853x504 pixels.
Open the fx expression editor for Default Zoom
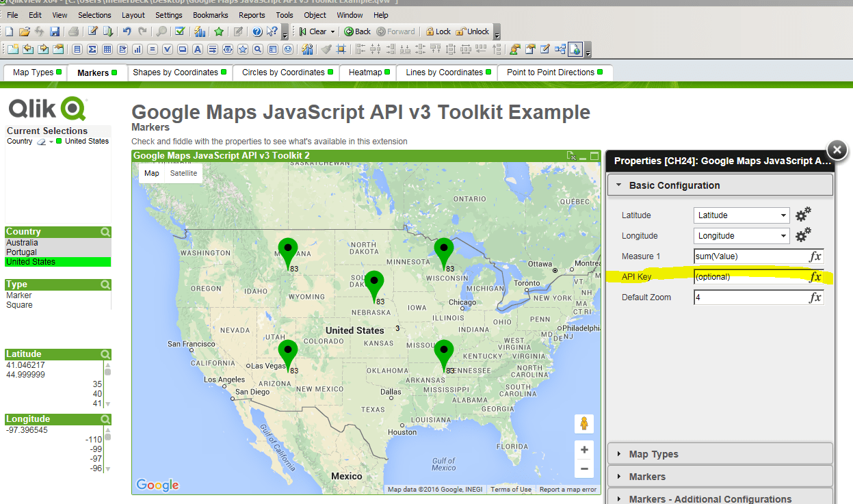click(x=815, y=297)
